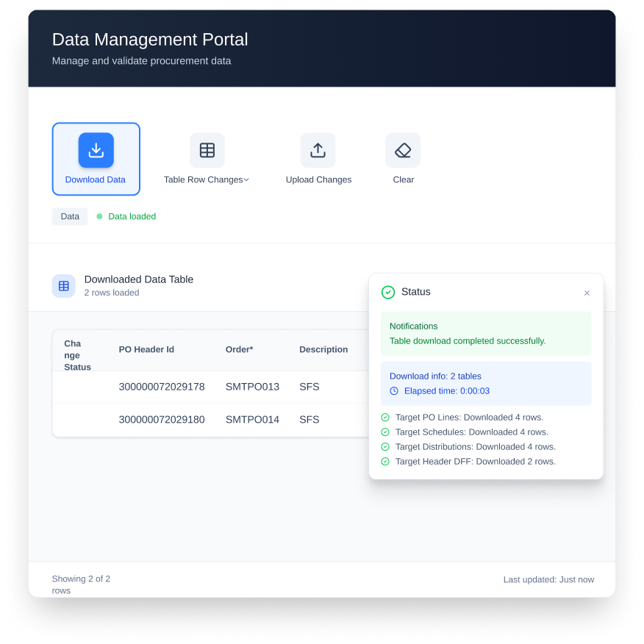The width and height of the screenshot is (644, 644).
Task: Click the Target Header DFF check icon
Action: (385, 462)
